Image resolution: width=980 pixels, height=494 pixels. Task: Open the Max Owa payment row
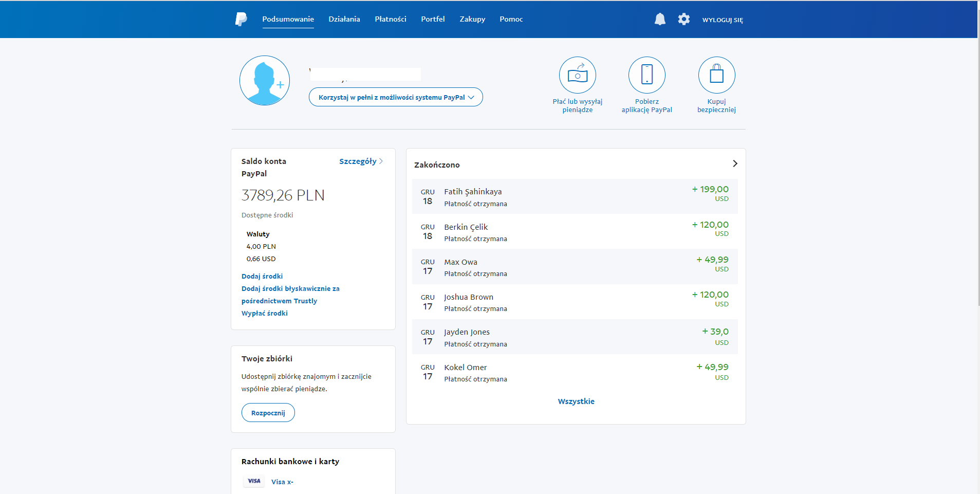pos(575,267)
